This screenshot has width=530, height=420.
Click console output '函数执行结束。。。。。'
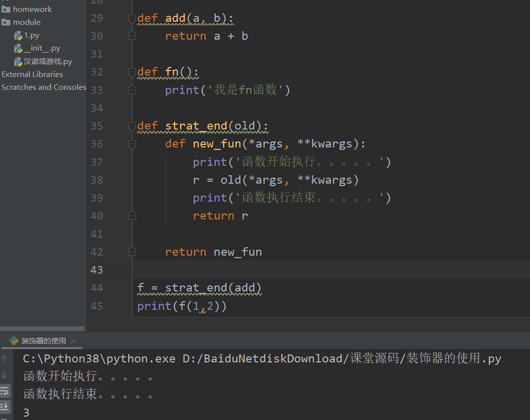click(x=88, y=394)
